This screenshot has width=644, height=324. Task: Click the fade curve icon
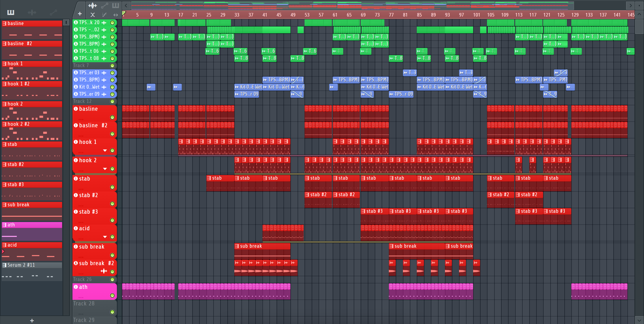[x=104, y=15]
